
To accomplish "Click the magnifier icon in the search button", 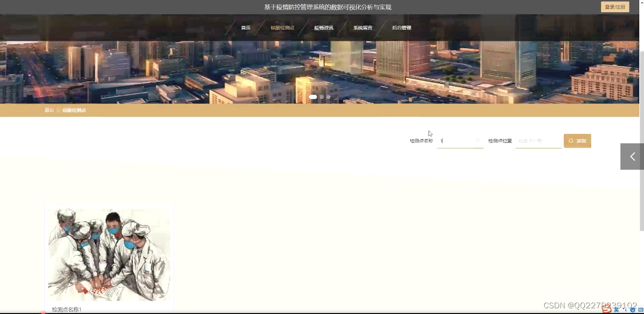I will pyautogui.click(x=570, y=140).
